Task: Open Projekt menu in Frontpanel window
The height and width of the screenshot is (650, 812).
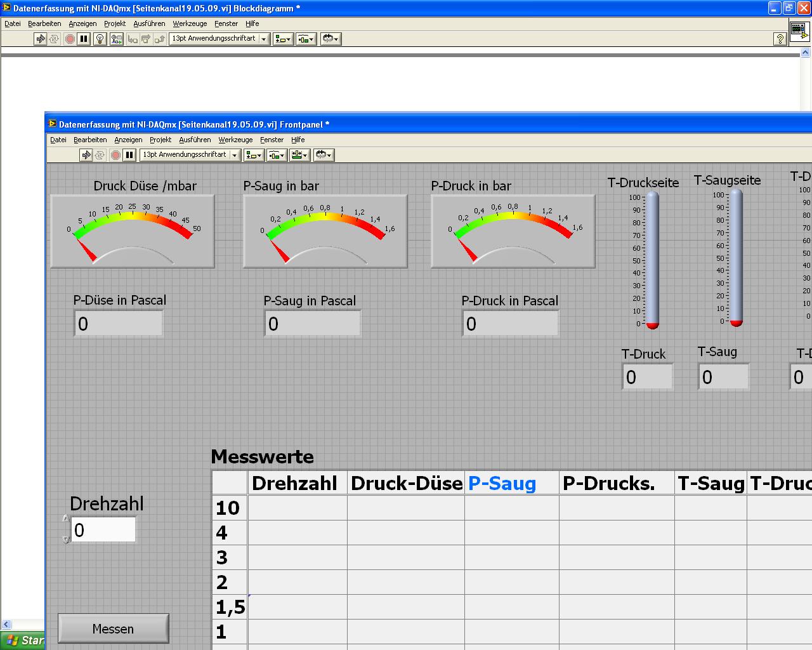Action: [x=160, y=140]
